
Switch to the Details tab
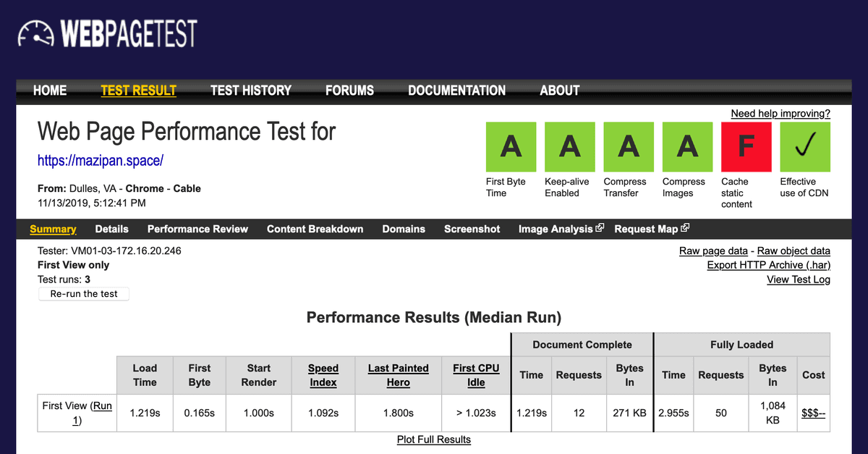pyautogui.click(x=111, y=229)
